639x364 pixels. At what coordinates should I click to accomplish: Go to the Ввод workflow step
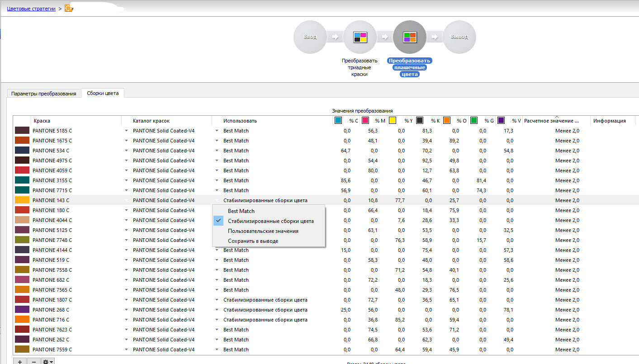coord(310,37)
